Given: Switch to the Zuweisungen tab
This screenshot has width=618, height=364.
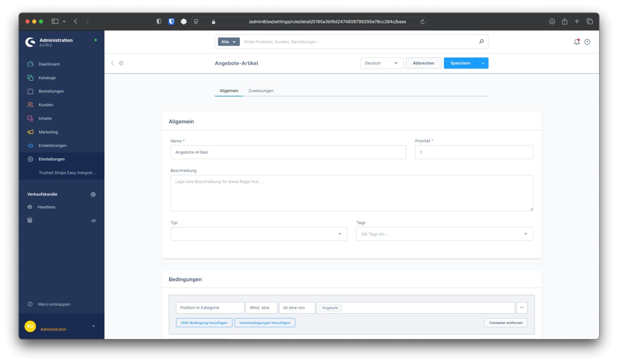Looking at the screenshot, I should pos(261,91).
